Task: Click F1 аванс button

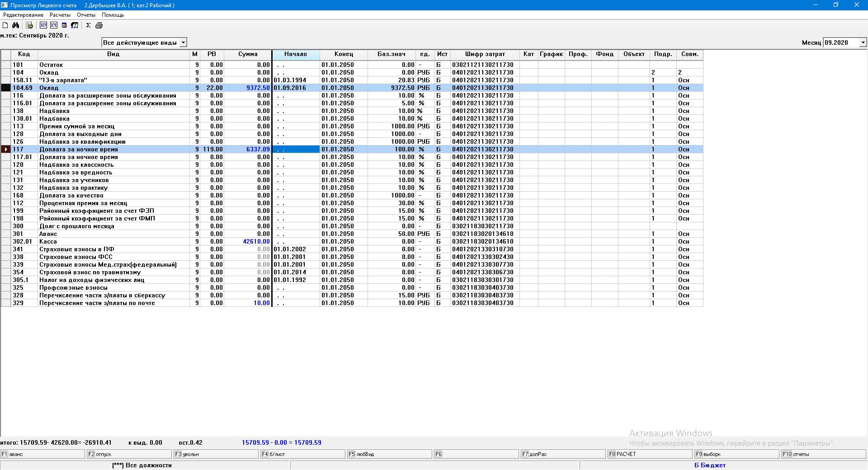Action: coord(42,454)
